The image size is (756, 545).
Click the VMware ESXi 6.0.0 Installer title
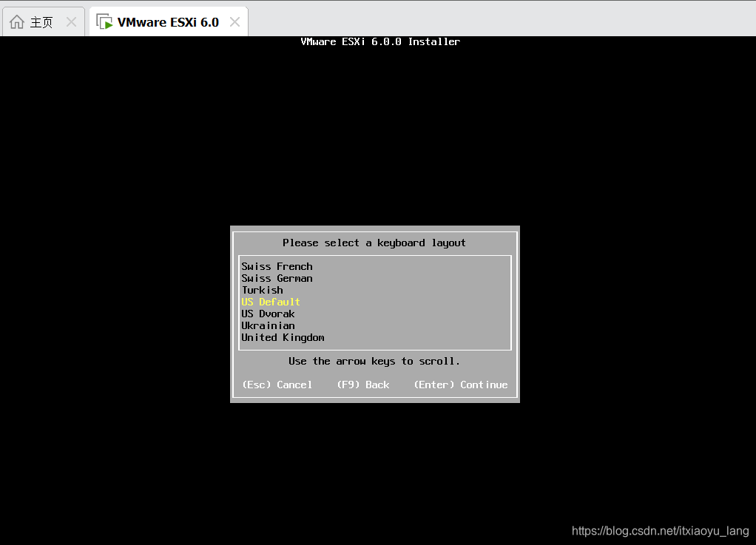[x=380, y=42]
